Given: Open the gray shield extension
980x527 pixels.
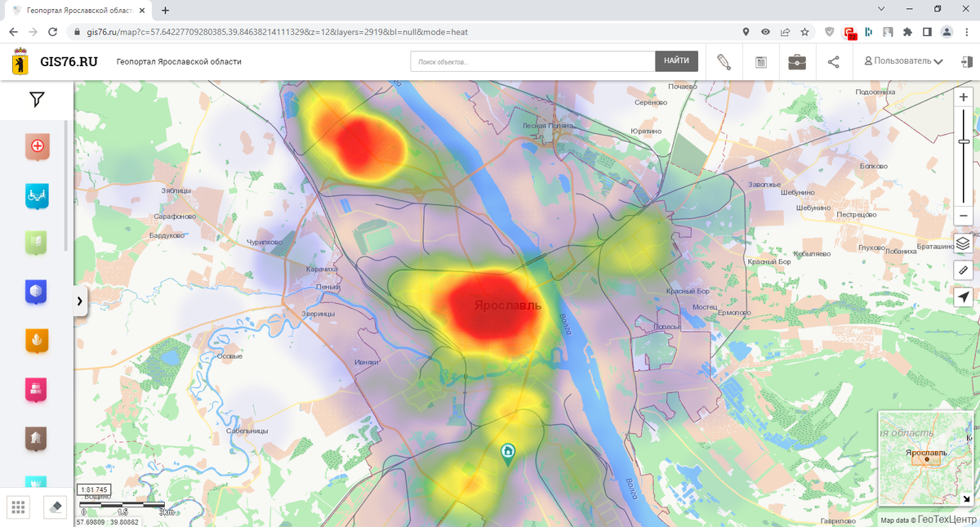Looking at the screenshot, I should (830, 32).
